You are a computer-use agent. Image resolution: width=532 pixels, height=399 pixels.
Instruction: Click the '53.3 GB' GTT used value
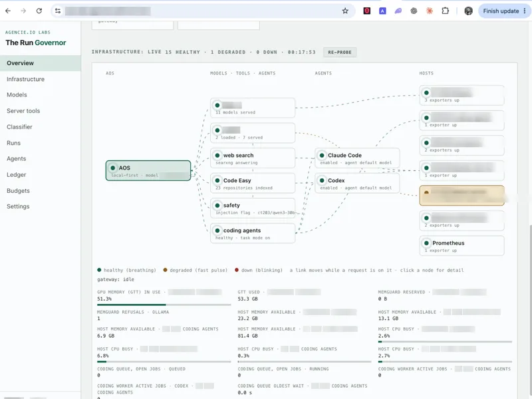(x=247, y=299)
